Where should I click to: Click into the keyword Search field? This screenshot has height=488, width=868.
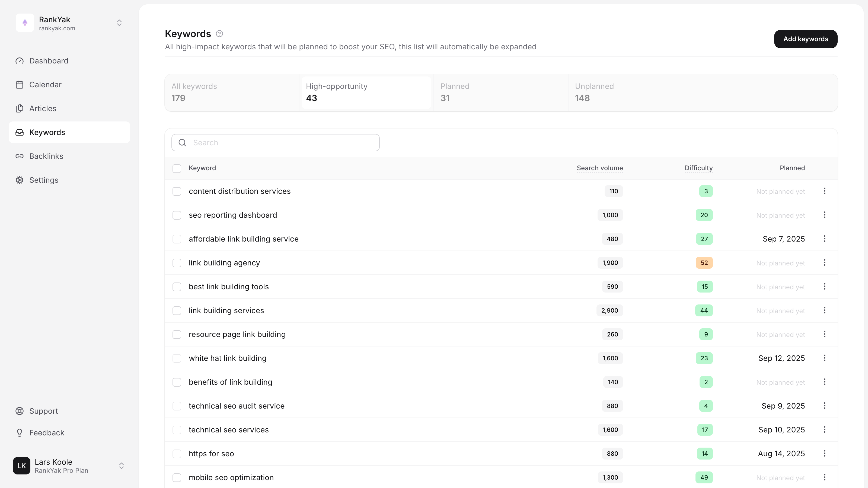pyautogui.click(x=283, y=143)
